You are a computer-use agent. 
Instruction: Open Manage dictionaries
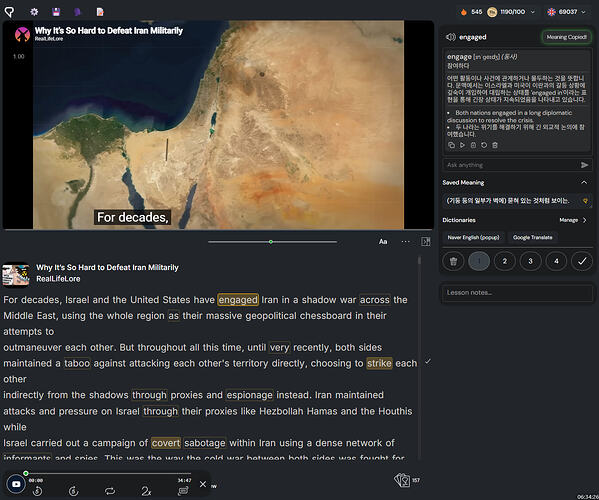tap(572, 220)
